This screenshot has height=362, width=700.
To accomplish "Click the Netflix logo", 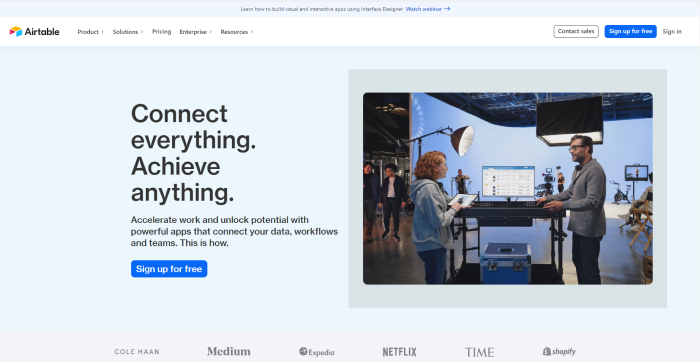I will (399, 352).
